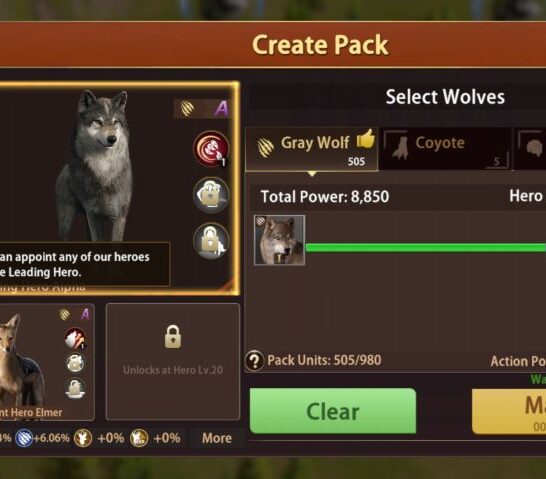Image resolution: width=546 pixels, height=479 pixels.
Task: Click the green Clear button
Action: coord(333,411)
